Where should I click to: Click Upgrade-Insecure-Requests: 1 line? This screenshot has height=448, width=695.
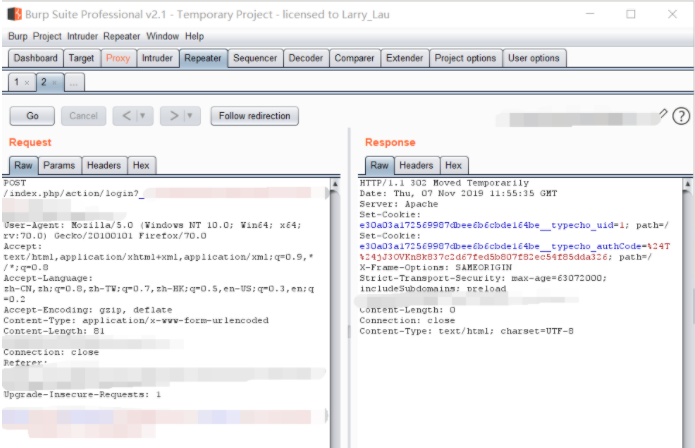[x=82, y=394]
